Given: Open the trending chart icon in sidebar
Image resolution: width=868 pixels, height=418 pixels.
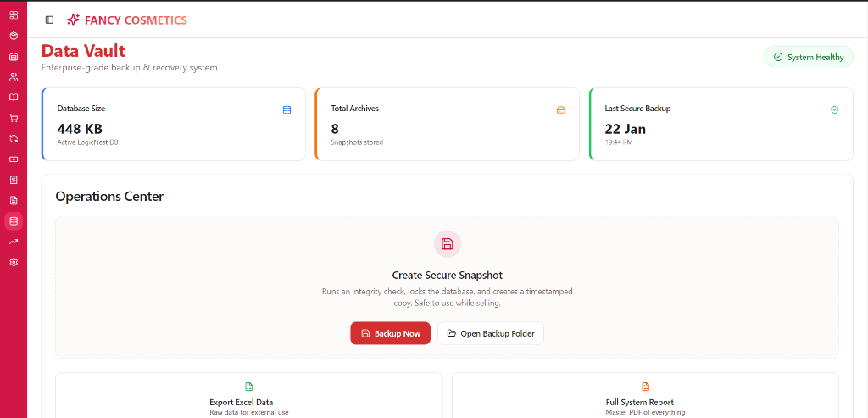Looking at the screenshot, I should point(14,242).
